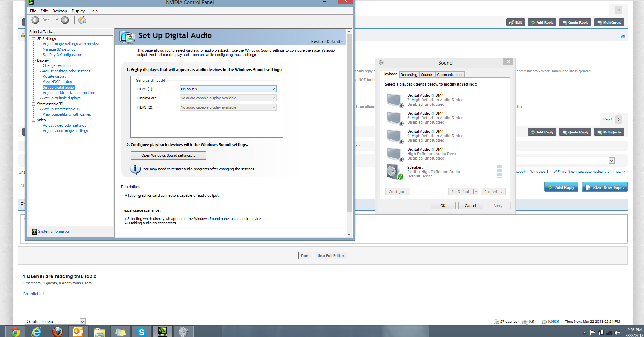Image resolution: width=644 pixels, height=337 pixels.
Task: Switch to NVIDIA Control Panel taskbar icon
Action: click(162, 332)
